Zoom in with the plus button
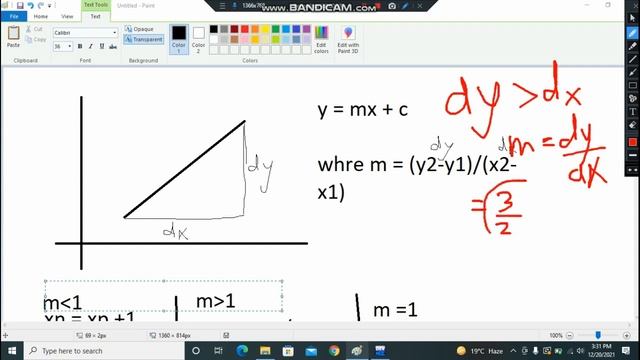 [x=627, y=336]
